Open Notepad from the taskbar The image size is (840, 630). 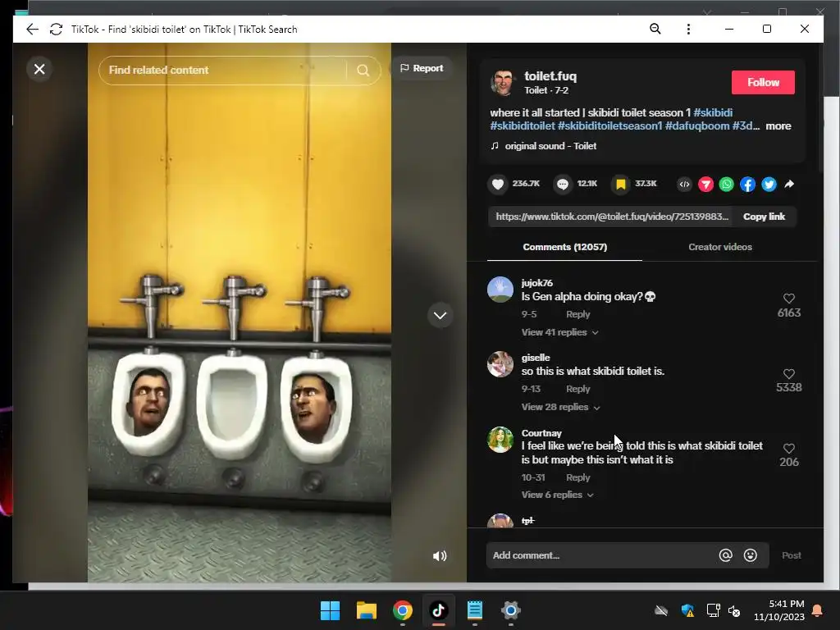[475, 610]
